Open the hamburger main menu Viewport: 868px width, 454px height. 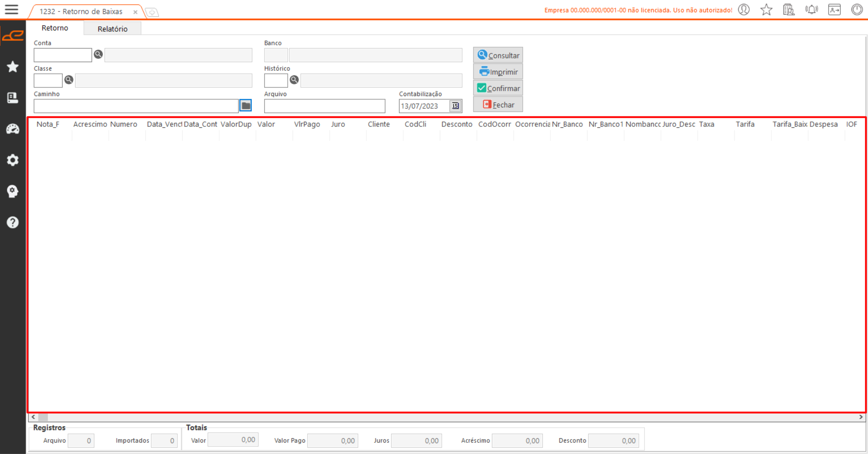tap(12, 10)
